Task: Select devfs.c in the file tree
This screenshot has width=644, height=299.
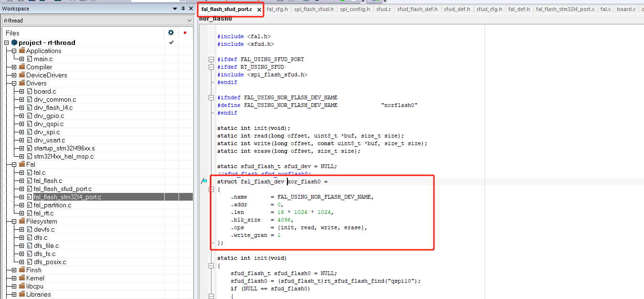Action: coord(44,229)
